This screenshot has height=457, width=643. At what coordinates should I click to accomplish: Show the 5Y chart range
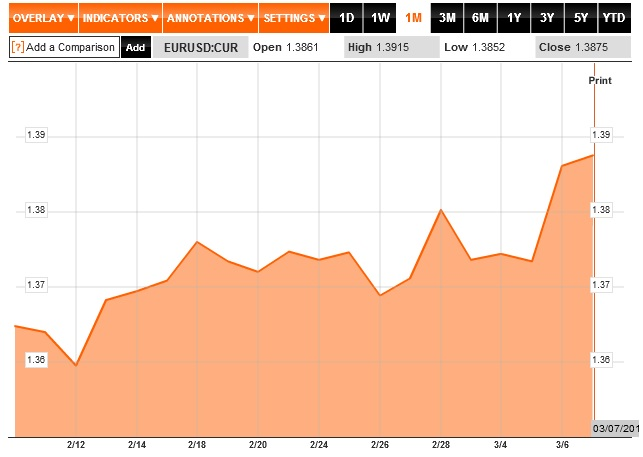[581, 18]
